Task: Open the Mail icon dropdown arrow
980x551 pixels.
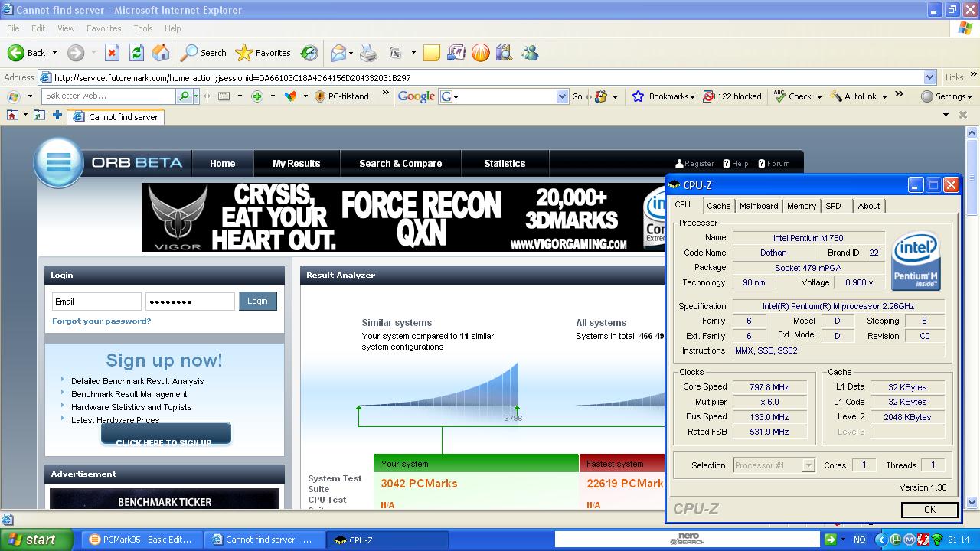Action: [351, 53]
